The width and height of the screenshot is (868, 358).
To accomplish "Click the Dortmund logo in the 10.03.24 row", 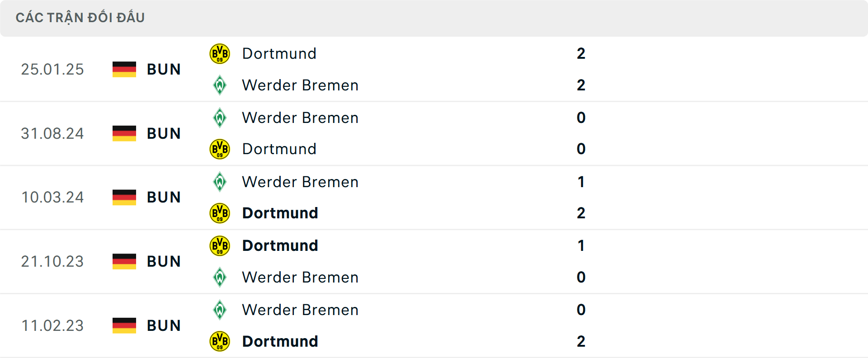I will pyautogui.click(x=220, y=213).
